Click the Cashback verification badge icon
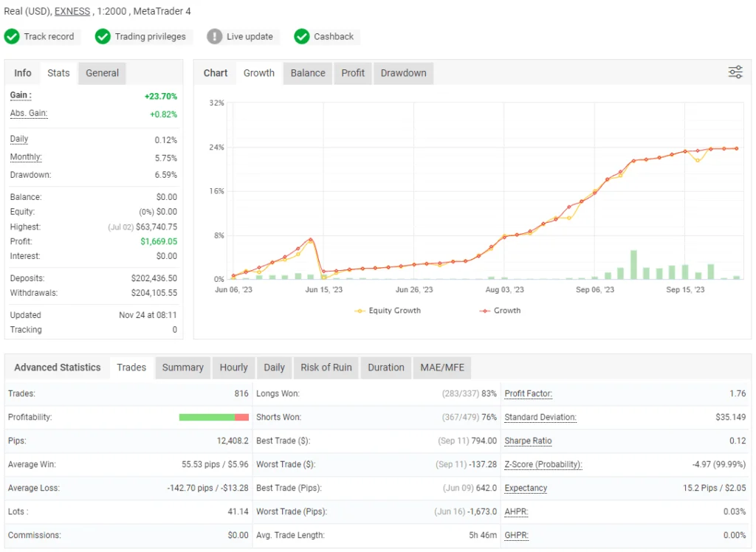This screenshot has width=756, height=552. pyautogui.click(x=302, y=36)
